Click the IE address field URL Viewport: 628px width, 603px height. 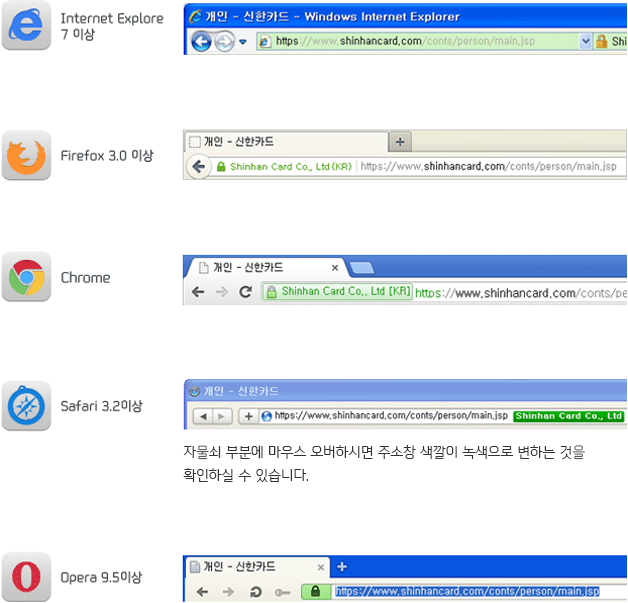405,41
